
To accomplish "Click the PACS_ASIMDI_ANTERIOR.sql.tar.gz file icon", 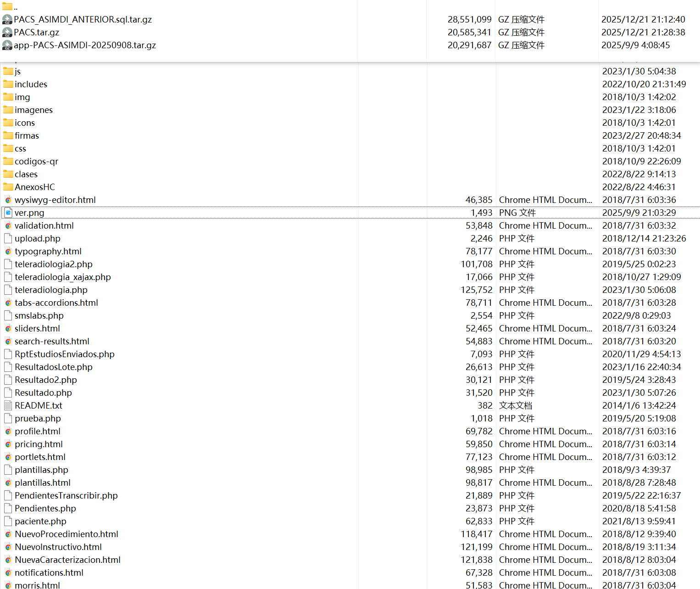I will pos(7,20).
